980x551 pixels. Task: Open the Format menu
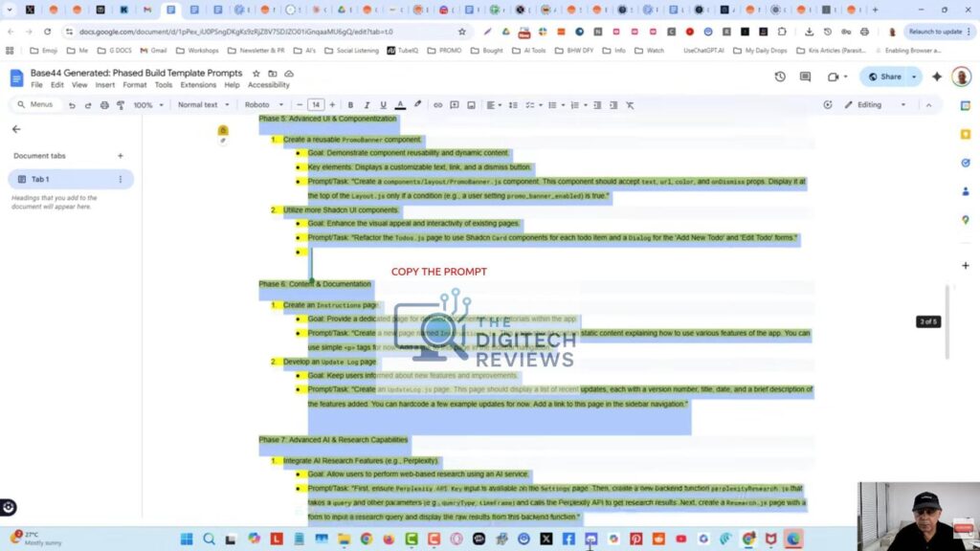coord(134,84)
